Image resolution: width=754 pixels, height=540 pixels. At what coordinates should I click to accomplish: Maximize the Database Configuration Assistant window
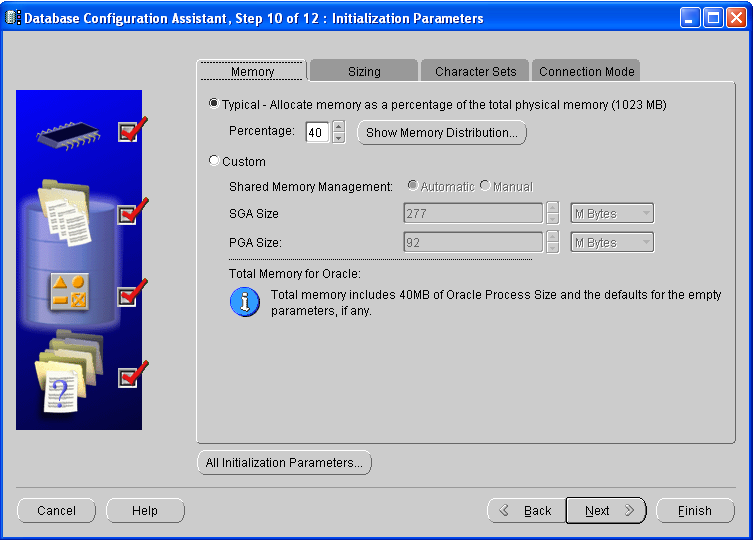coord(713,18)
